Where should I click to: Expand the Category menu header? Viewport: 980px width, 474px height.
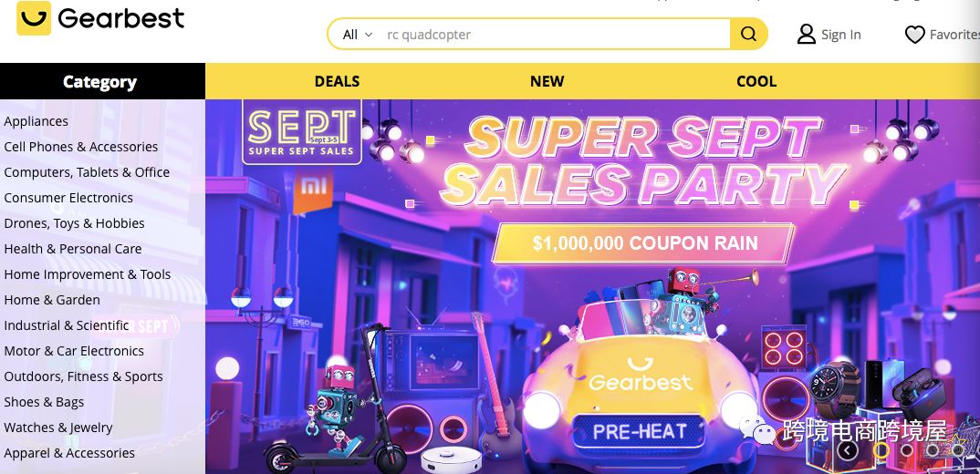tap(102, 81)
